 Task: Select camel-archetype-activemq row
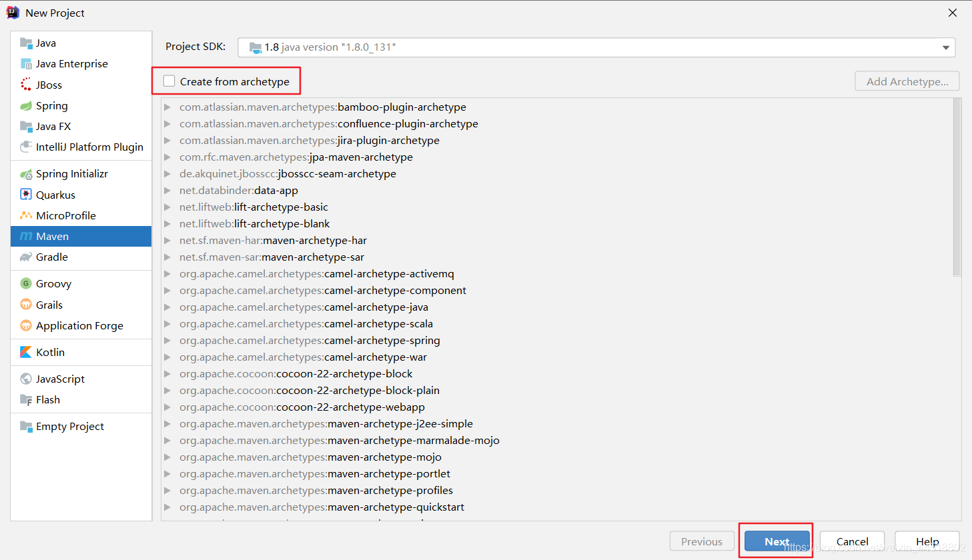[x=558, y=274]
